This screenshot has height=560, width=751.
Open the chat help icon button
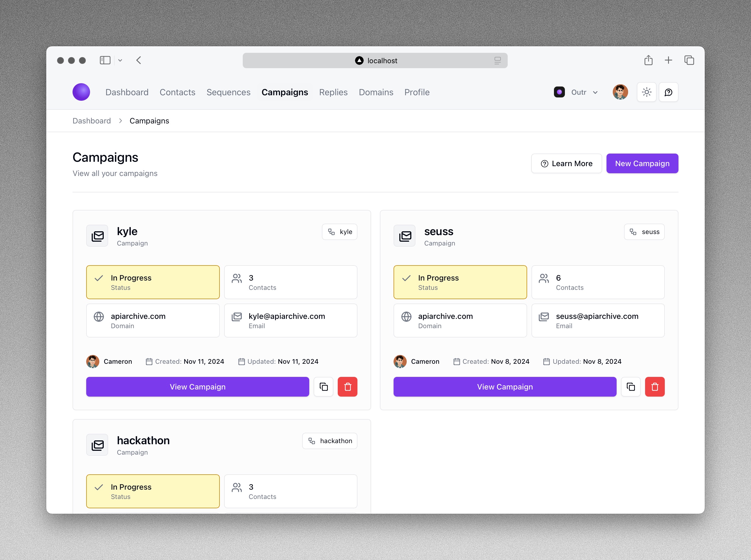[x=668, y=92]
